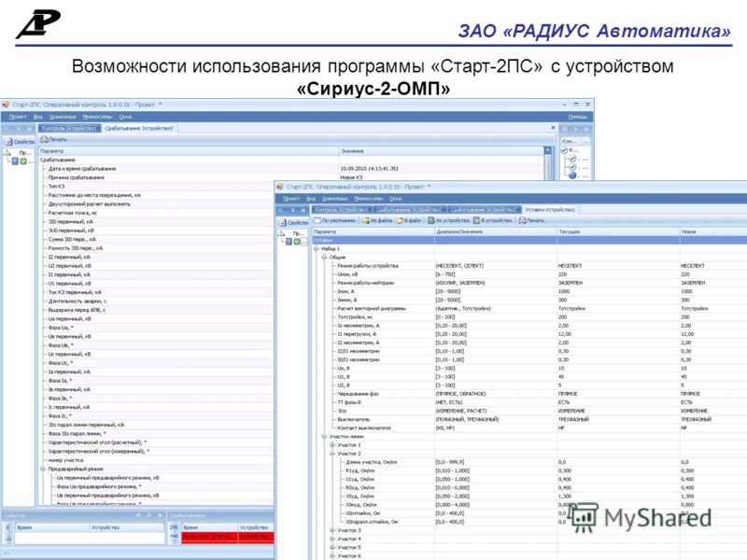Screen dimensions: 747x560
Task: Click the Из файла load-from-file toolbar icon
Action: [x=366, y=220]
